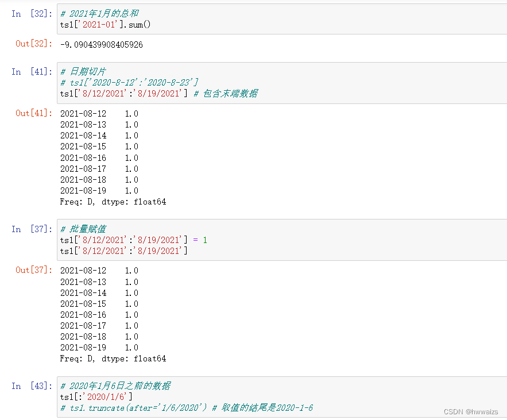Viewport: 507px width, 420px height.
Task: Click the Out[37] prompt label
Action: click(34, 270)
